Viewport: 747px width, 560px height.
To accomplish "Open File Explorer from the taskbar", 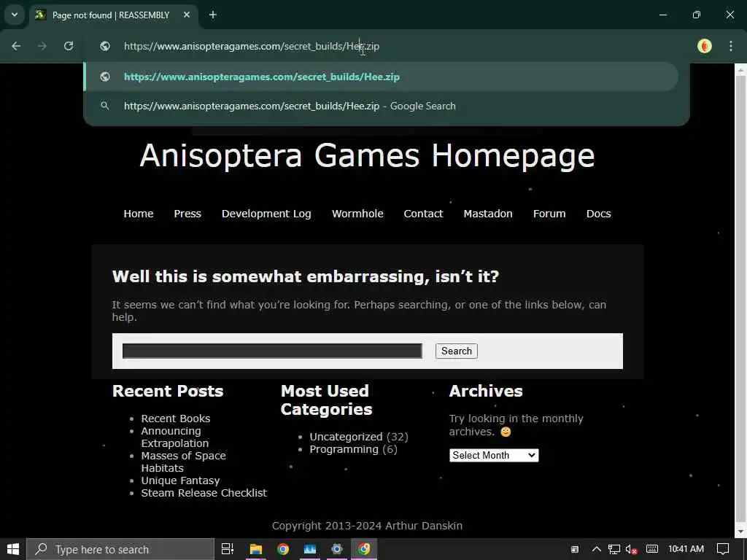I will pyautogui.click(x=256, y=549).
